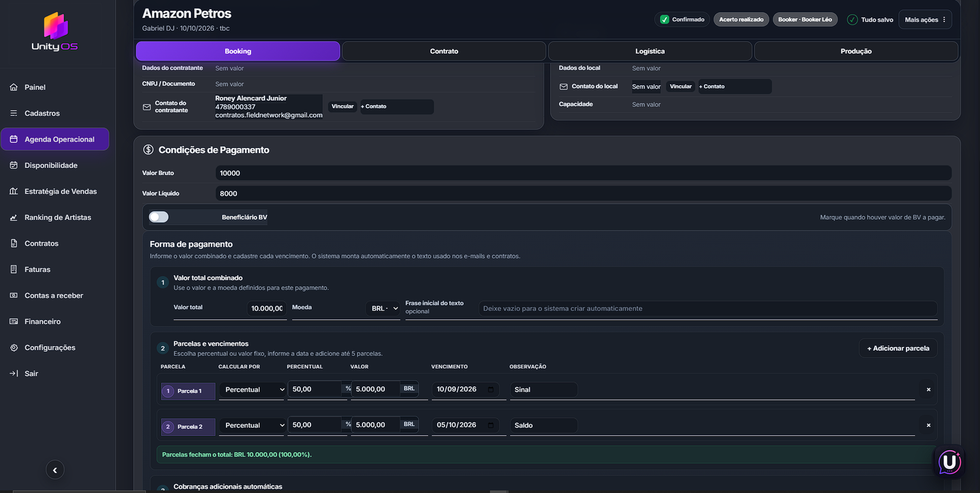Open calendar picker for 05/10/2026 date
Viewport: 980px width, 493px height.
coord(491,425)
